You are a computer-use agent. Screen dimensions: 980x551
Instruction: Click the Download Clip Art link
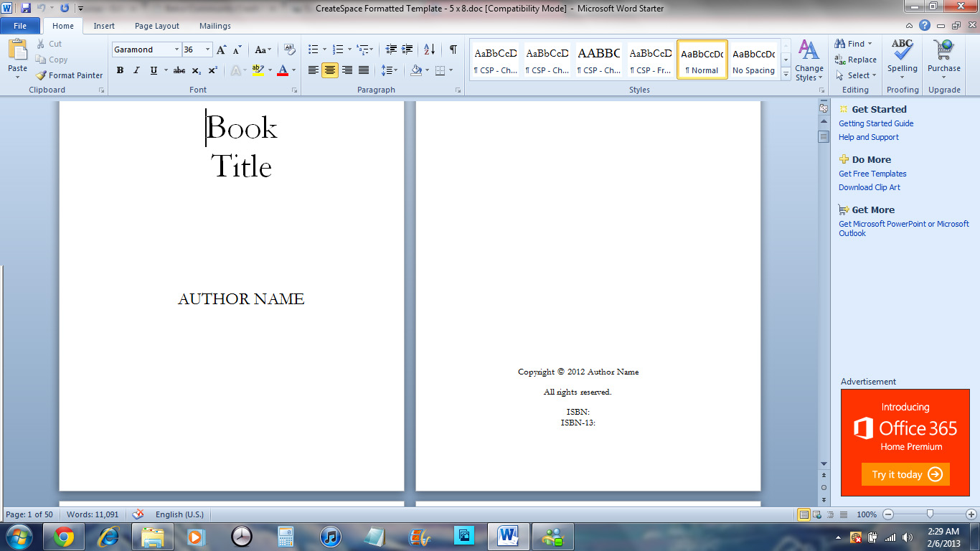pyautogui.click(x=870, y=187)
